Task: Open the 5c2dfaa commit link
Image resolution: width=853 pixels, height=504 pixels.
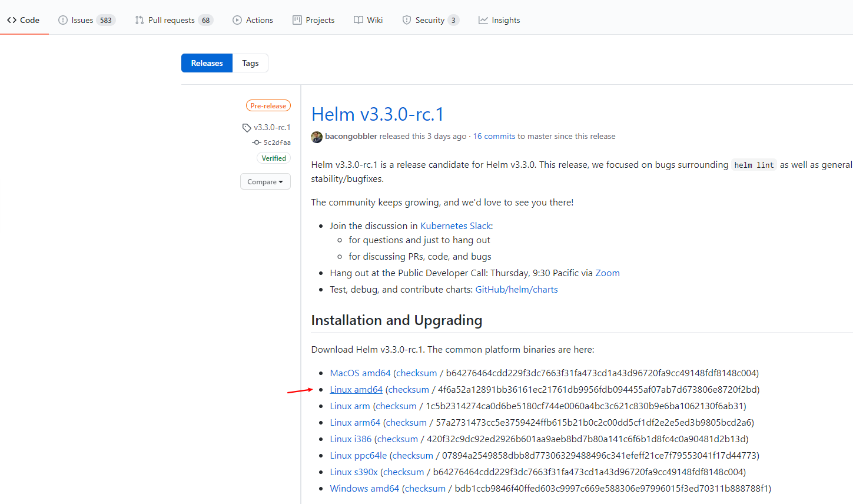Action: [277, 142]
